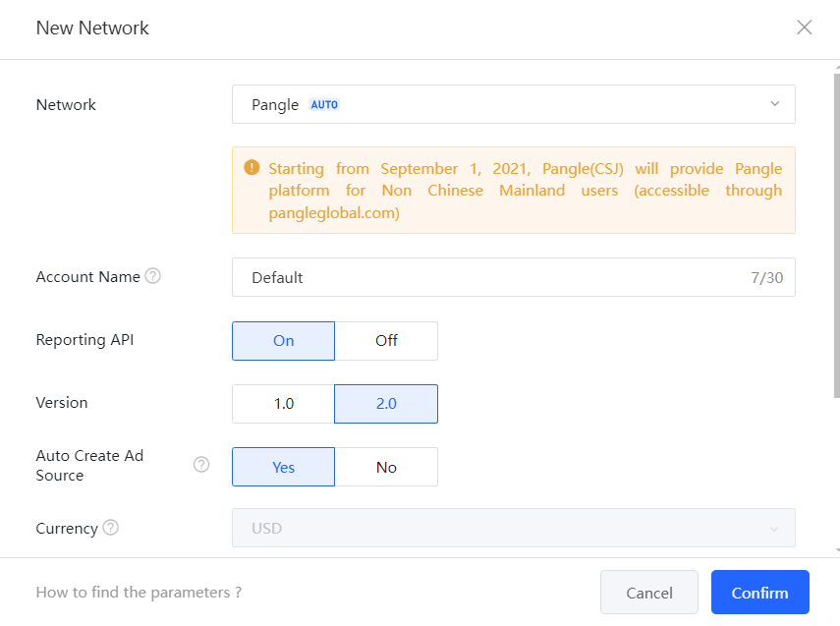Expand the Pangle network combo box
840x626 pixels.
[x=513, y=104]
